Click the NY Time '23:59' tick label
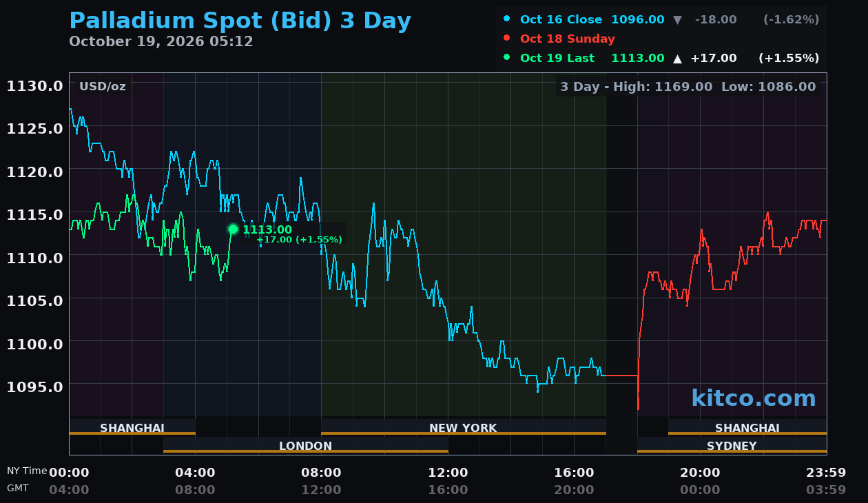The width and height of the screenshot is (868, 503). click(826, 473)
